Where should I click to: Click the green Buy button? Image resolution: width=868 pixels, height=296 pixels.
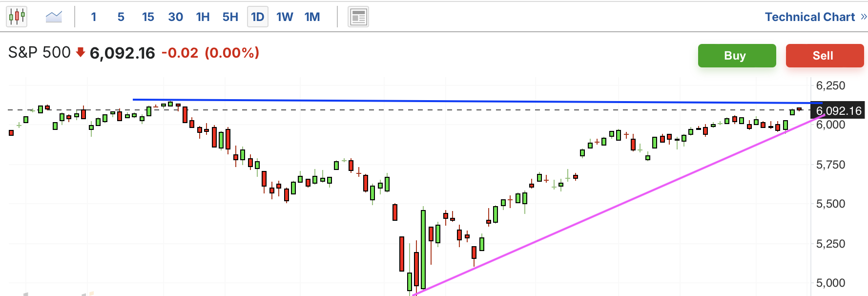(x=737, y=56)
